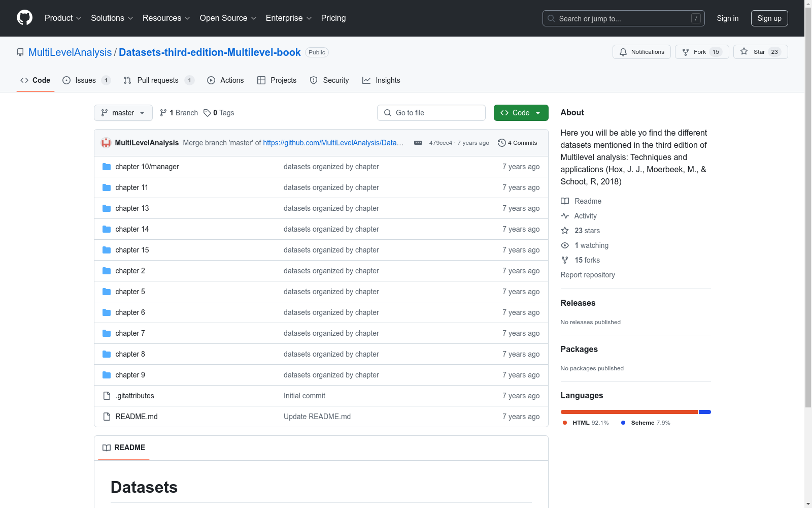Open the README.md file name
812x508 pixels.
(137, 417)
